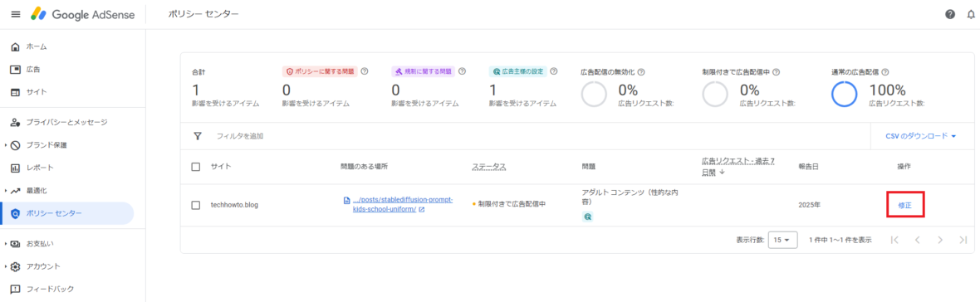980x302 pixels.
Task: Click the アダルト コンテンツ issue text
Action: tap(630, 197)
